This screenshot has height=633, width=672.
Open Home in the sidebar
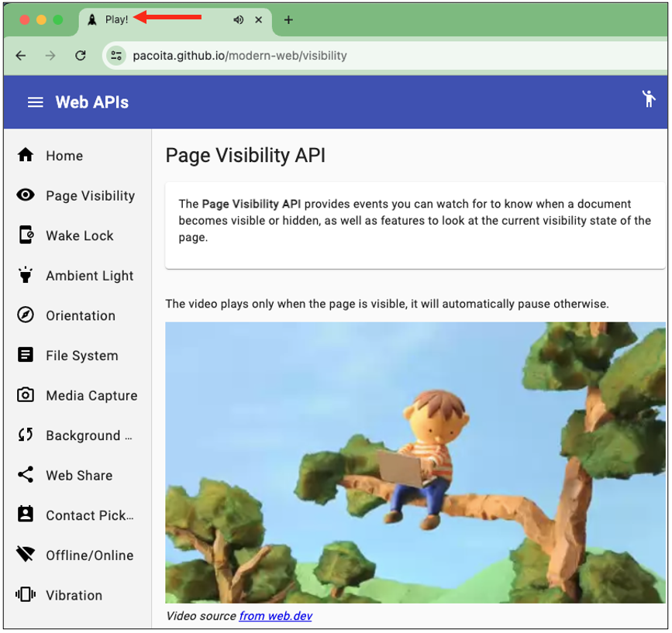coord(78,155)
